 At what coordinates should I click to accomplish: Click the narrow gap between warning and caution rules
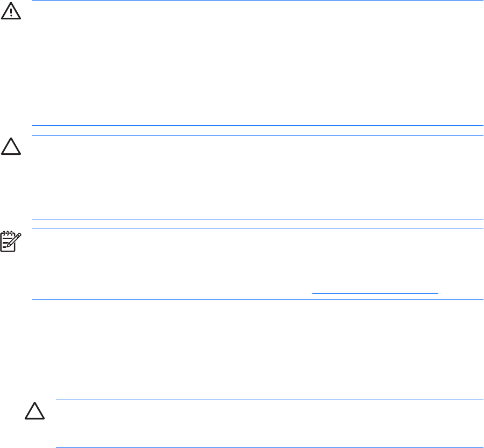(258, 130)
